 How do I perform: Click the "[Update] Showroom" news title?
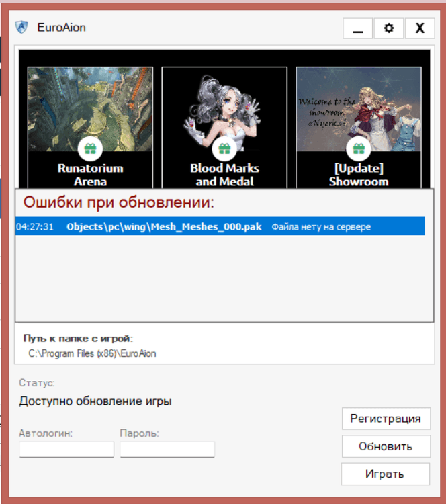359,175
